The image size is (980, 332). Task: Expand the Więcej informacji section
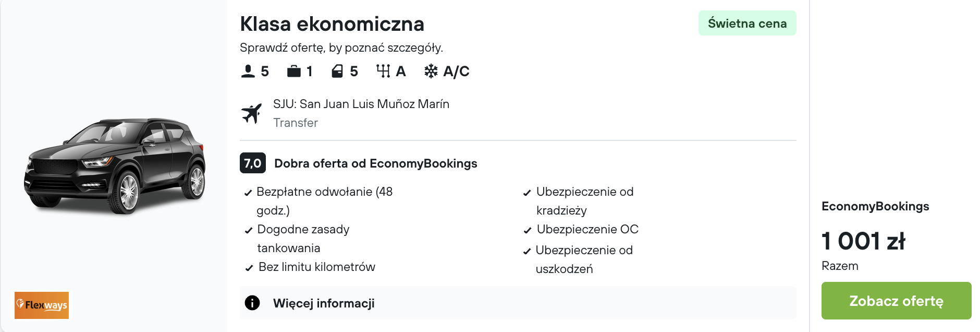(x=324, y=303)
